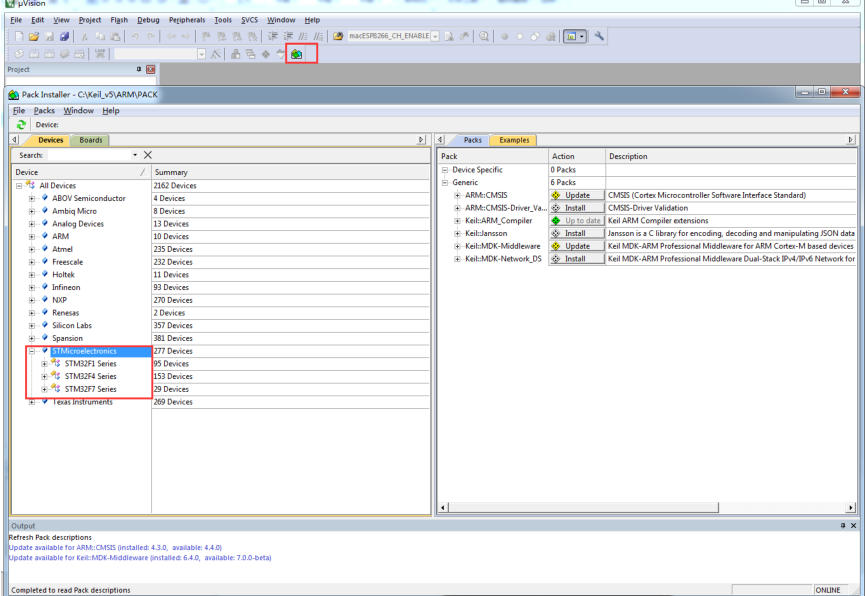The width and height of the screenshot is (865, 596).
Task: Expand the STM32F7 Series node
Action: coord(44,389)
